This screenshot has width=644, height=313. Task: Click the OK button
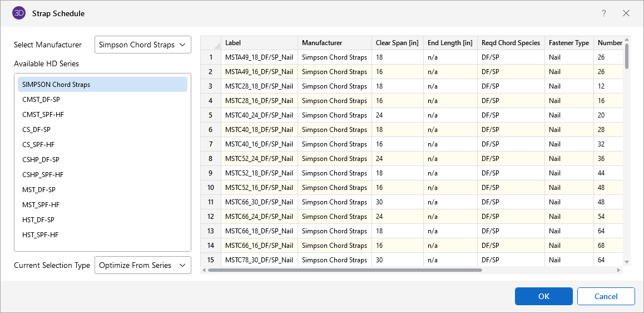pyautogui.click(x=543, y=296)
